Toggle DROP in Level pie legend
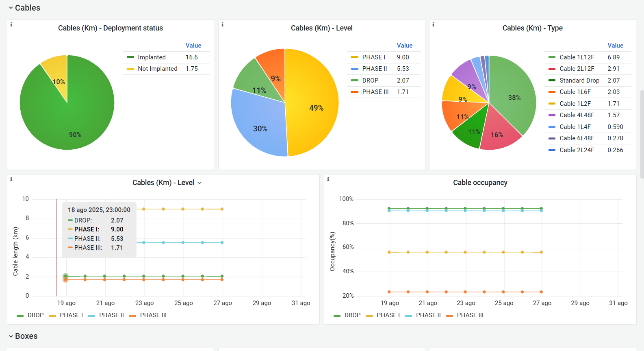The width and height of the screenshot is (644, 351). coord(370,81)
